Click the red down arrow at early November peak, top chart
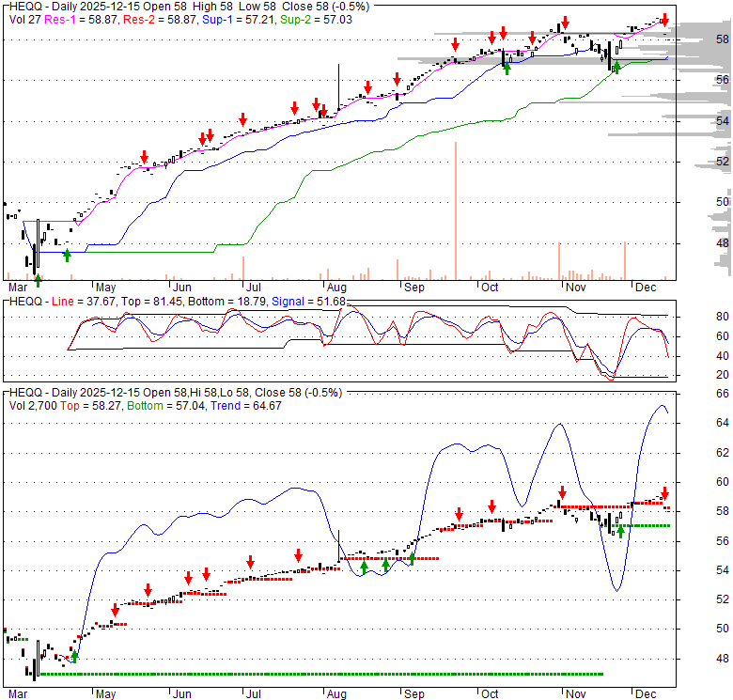733x700 pixels. (x=565, y=23)
